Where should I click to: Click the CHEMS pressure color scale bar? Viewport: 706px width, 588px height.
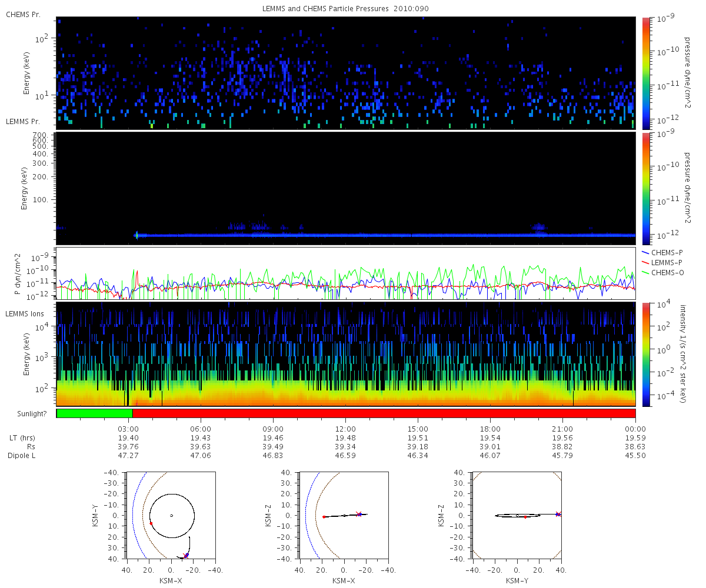click(x=645, y=73)
